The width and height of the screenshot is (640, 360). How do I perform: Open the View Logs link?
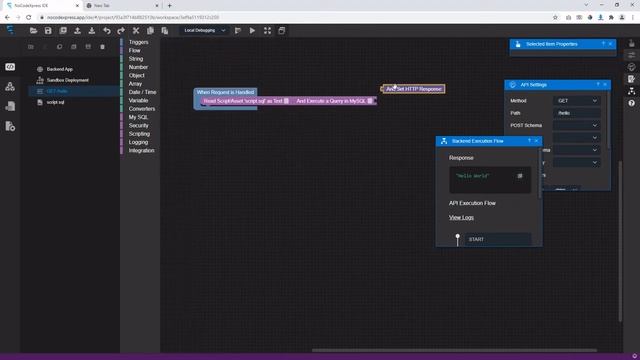click(461, 218)
